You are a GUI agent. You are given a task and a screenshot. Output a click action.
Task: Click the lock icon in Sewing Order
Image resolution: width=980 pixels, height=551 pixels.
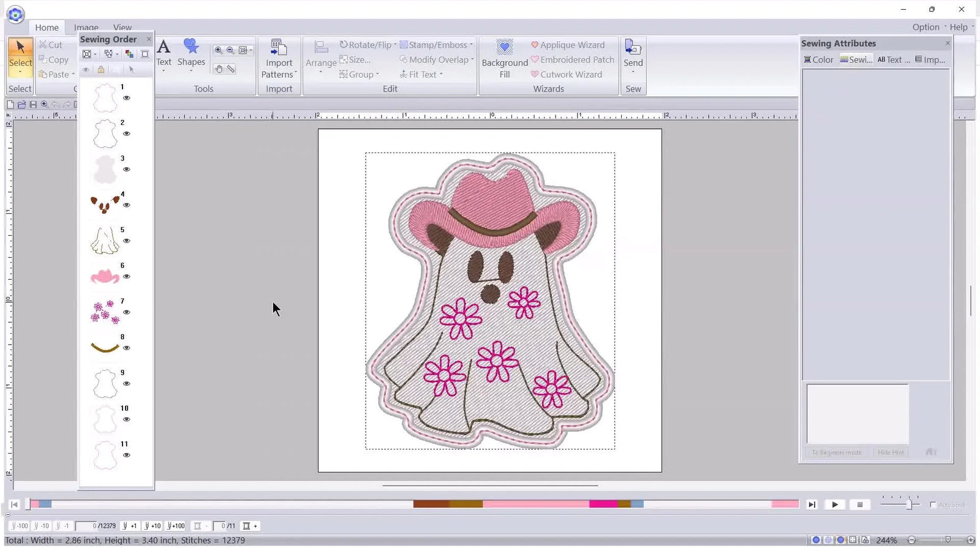click(x=101, y=70)
